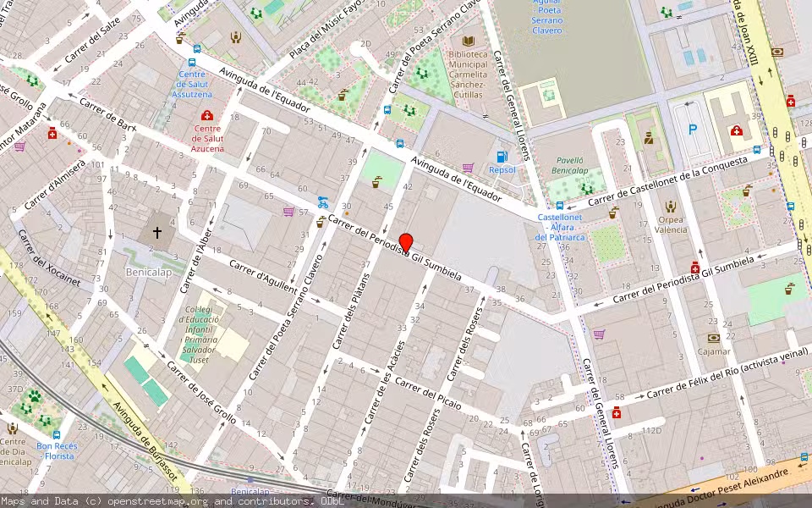Click the 'Carrer d'Almisera' street label
This screenshot has height=508, width=812.
tap(55, 185)
